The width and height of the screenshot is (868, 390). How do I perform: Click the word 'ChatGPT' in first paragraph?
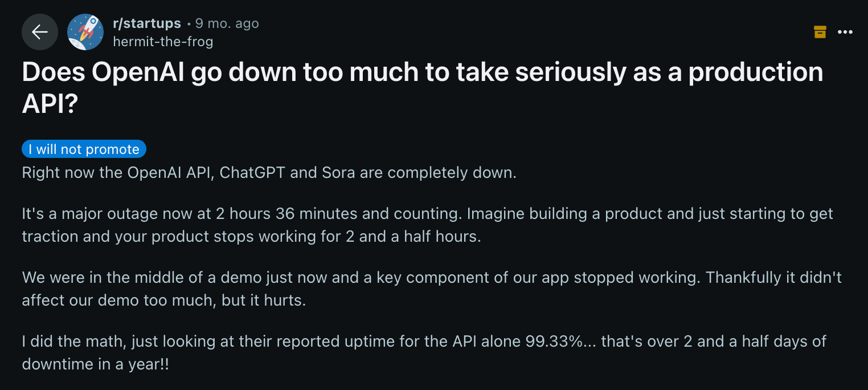click(x=252, y=173)
